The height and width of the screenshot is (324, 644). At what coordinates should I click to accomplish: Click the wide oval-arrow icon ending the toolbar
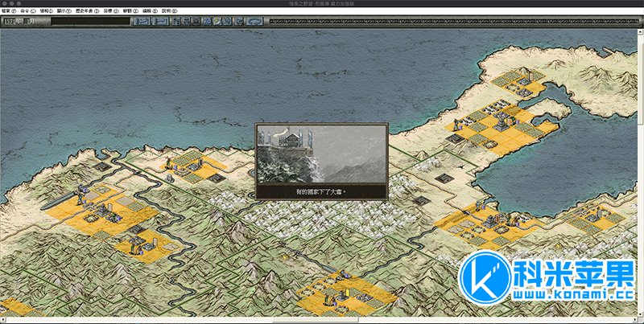tap(254, 22)
